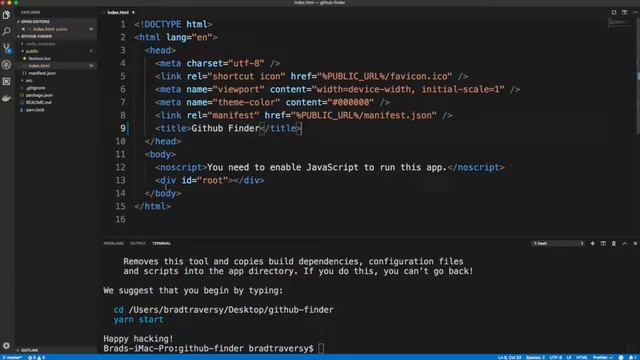Viewport: 640px width, 360px height.
Task: Maximize the panel with the up chevron
Action: point(624,243)
